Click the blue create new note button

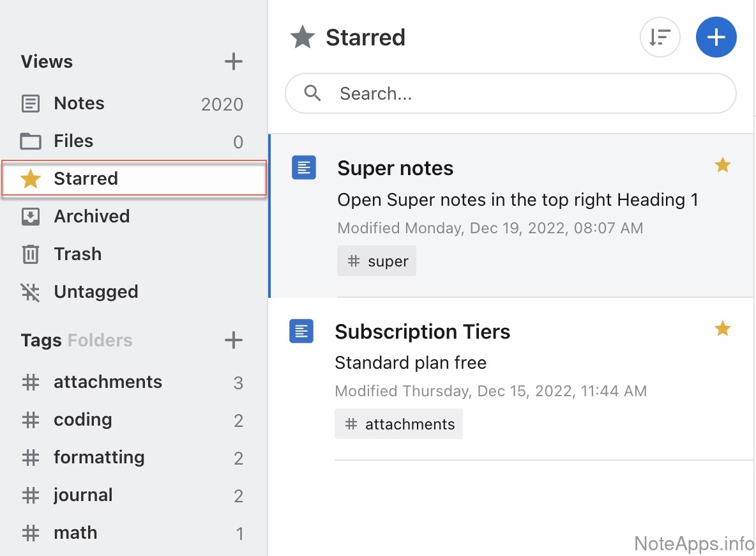(716, 38)
